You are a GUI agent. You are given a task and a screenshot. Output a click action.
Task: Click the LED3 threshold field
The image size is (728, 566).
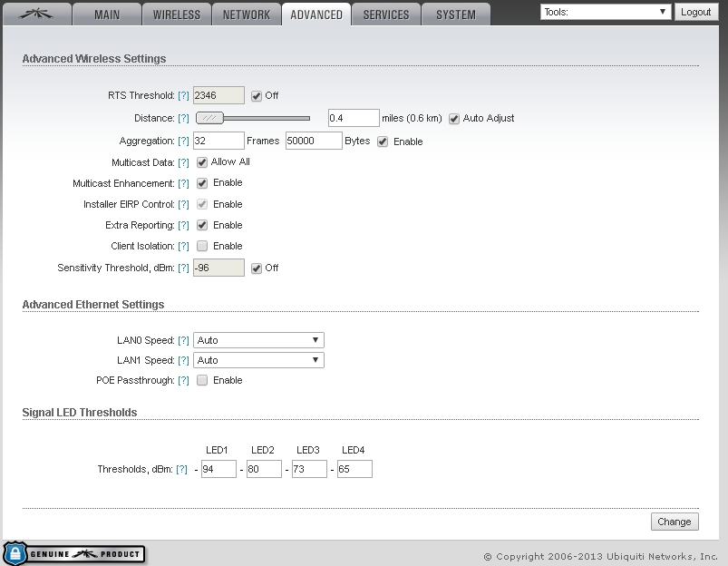click(309, 469)
